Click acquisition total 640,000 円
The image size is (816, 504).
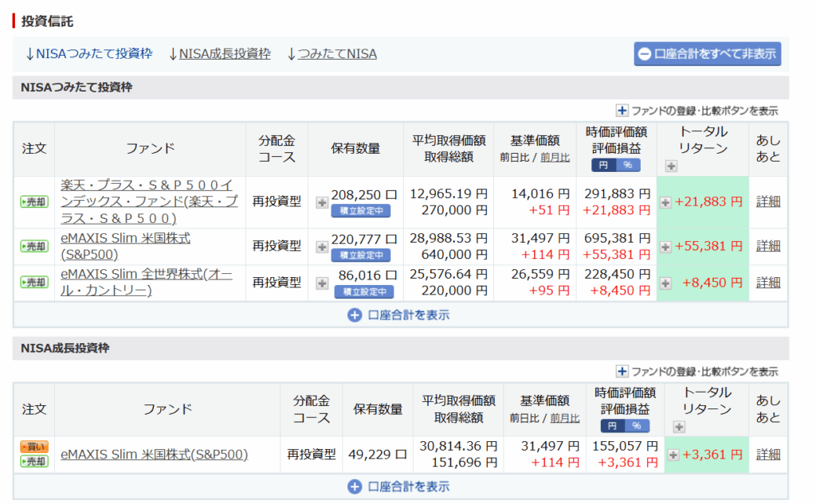[454, 254]
